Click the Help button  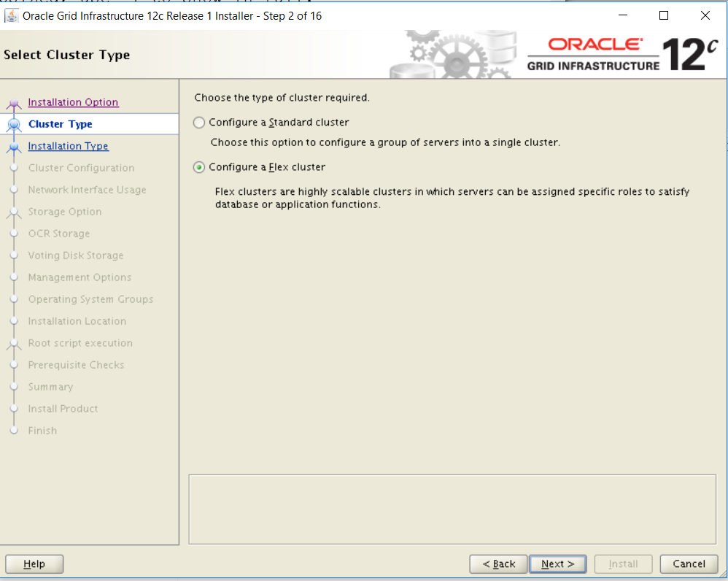[34, 563]
